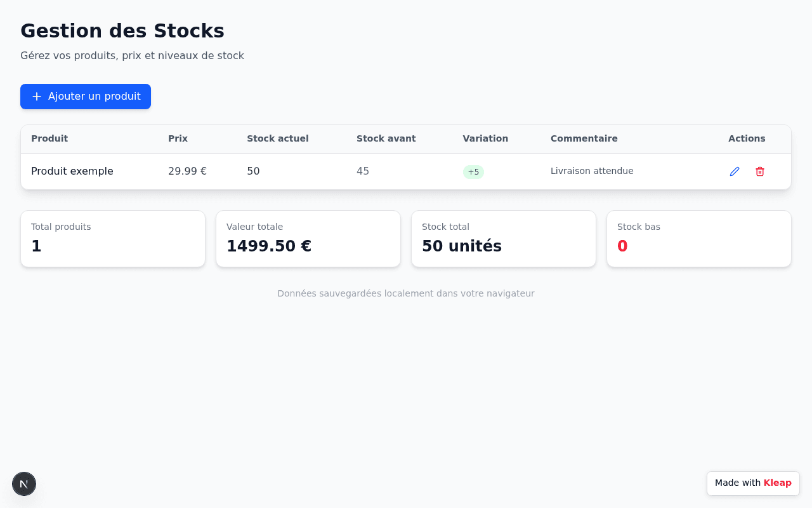Delete Produit exemple with the trash icon
This screenshot has height=508, width=812.
760,171
